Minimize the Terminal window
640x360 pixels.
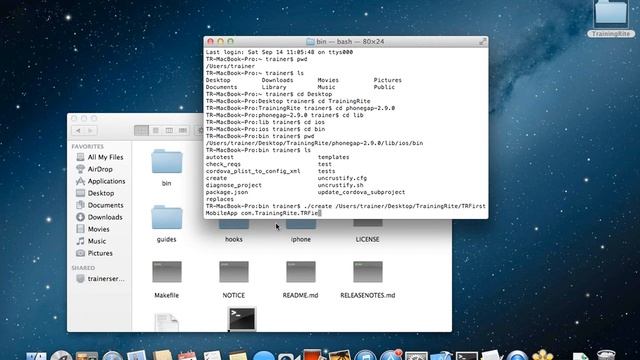click(x=220, y=42)
